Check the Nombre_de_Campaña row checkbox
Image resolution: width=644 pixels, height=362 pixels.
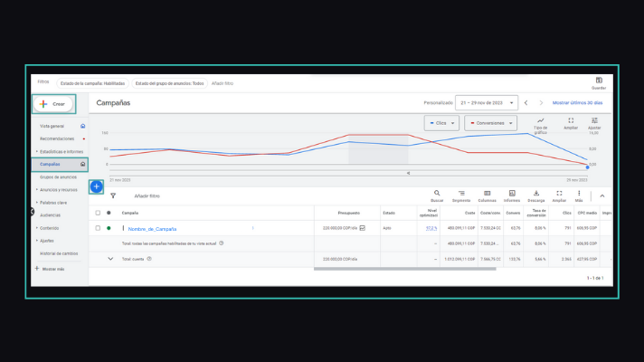98,228
